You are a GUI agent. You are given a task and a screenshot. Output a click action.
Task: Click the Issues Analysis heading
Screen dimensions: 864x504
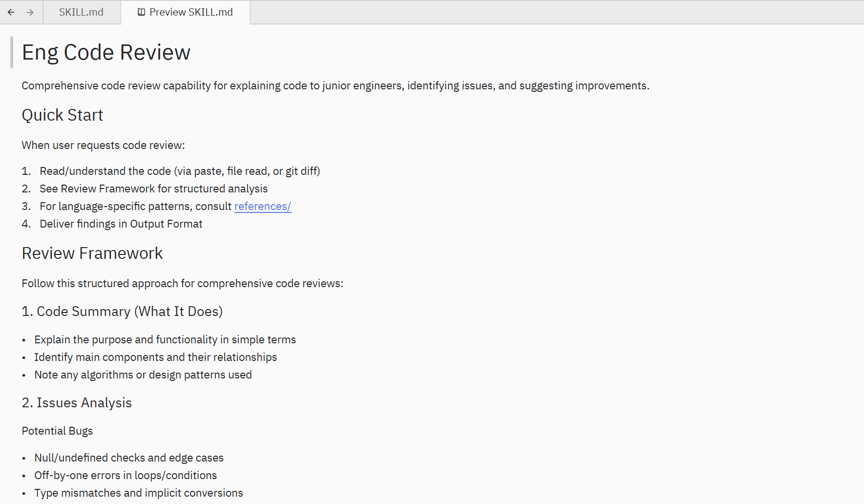click(x=77, y=403)
